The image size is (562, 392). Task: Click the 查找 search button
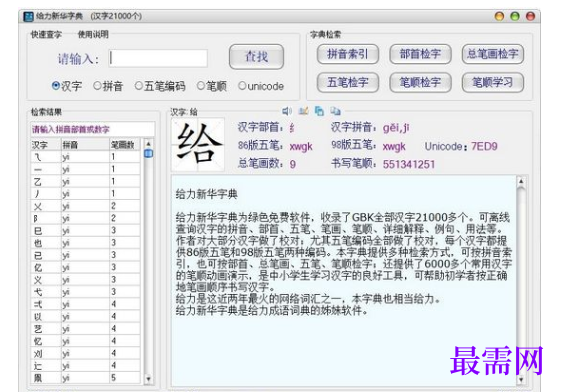(256, 57)
